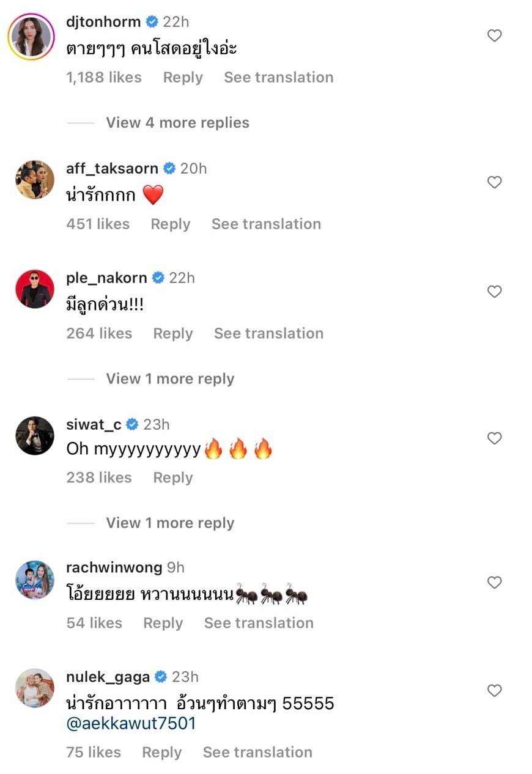Expand 4 more replies under djtonhorm
532x774 pixels.
(x=177, y=122)
